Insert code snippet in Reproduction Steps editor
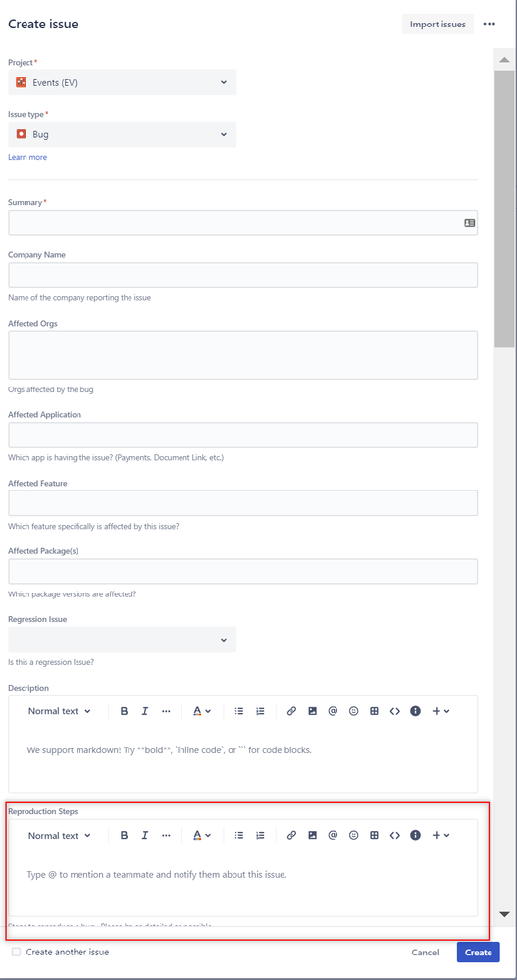 click(x=394, y=835)
